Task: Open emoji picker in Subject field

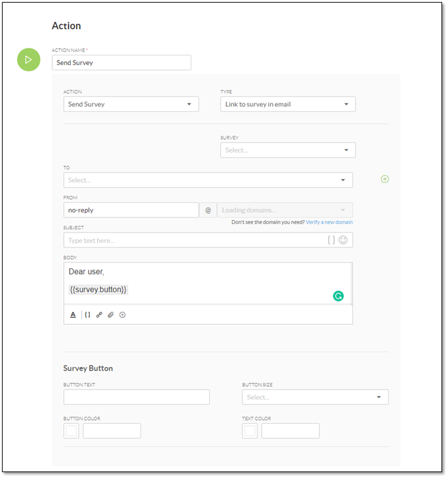Action: [343, 240]
